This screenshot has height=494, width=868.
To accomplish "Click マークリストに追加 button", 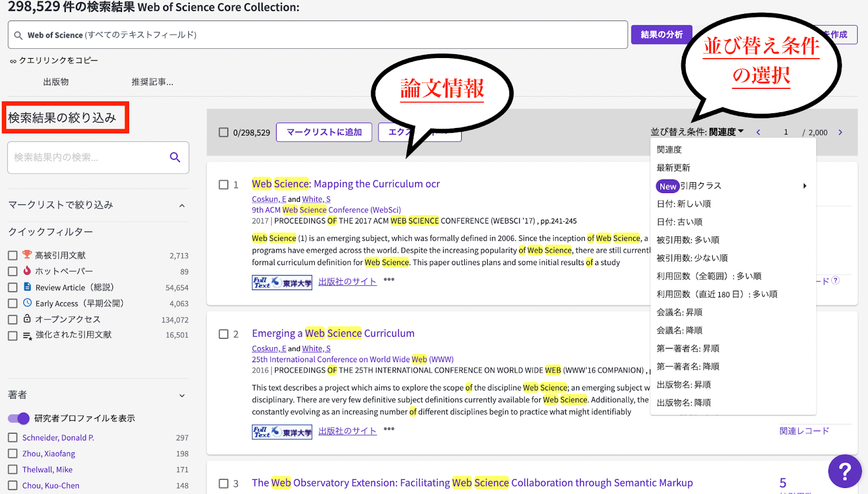I will pyautogui.click(x=324, y=132).
